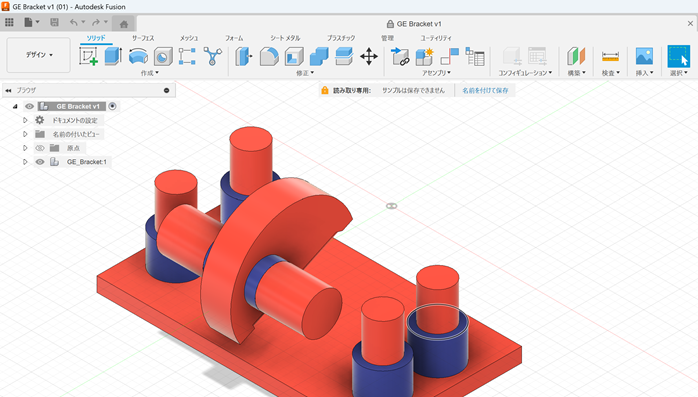Switch to the メッシュ tab
The width and height of the screenshot is (698, 397).
point(189,38)
